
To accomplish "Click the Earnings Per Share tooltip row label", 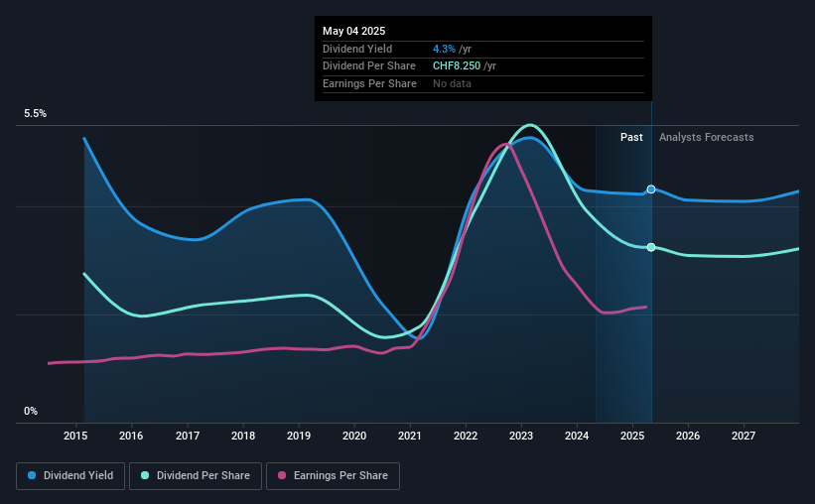I will (369, 83).
